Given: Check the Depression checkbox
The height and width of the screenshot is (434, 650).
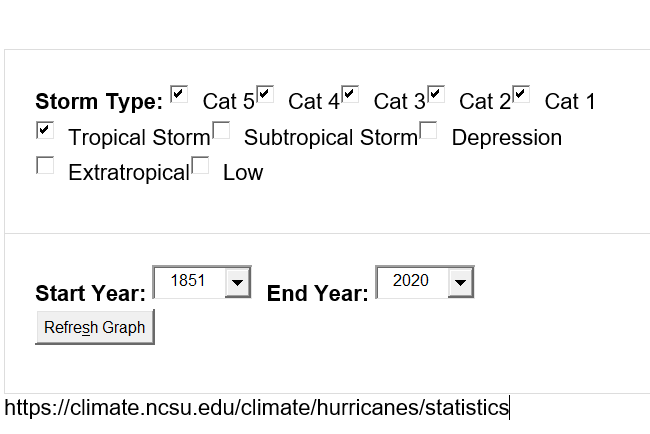Looking at the screenshot, I should pyautogui.click(x=428, y=130).
